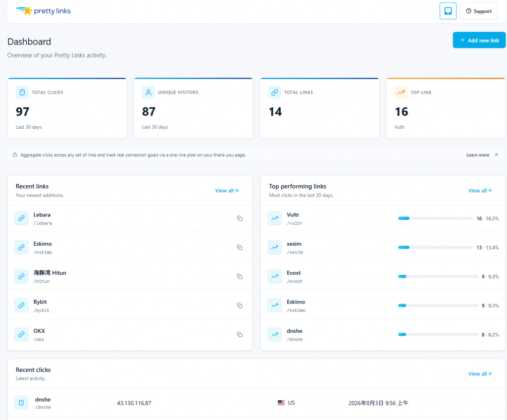
Task: Copy the Bybit link
Action: [x=240, y=306]
